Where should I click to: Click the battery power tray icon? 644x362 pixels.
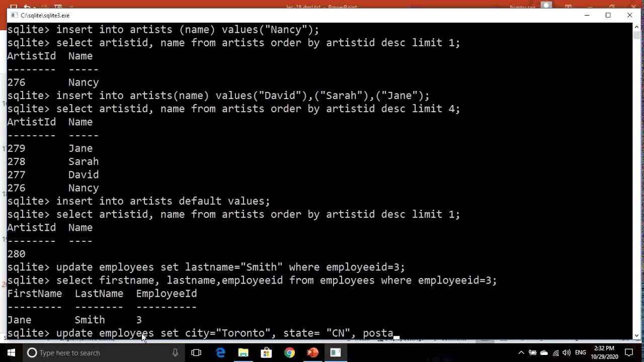click(532, 353)
